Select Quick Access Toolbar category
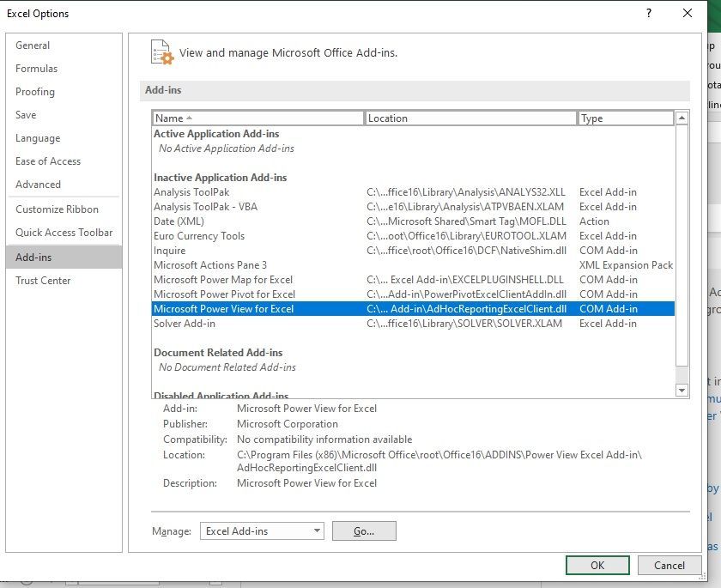The image size is (721, 588). tap(64, 232)
